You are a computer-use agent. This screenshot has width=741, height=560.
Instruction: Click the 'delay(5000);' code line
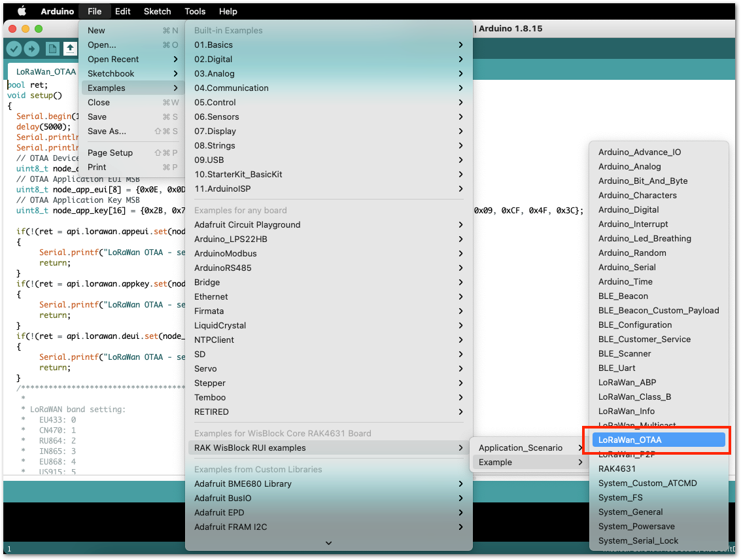coord(43,127)
